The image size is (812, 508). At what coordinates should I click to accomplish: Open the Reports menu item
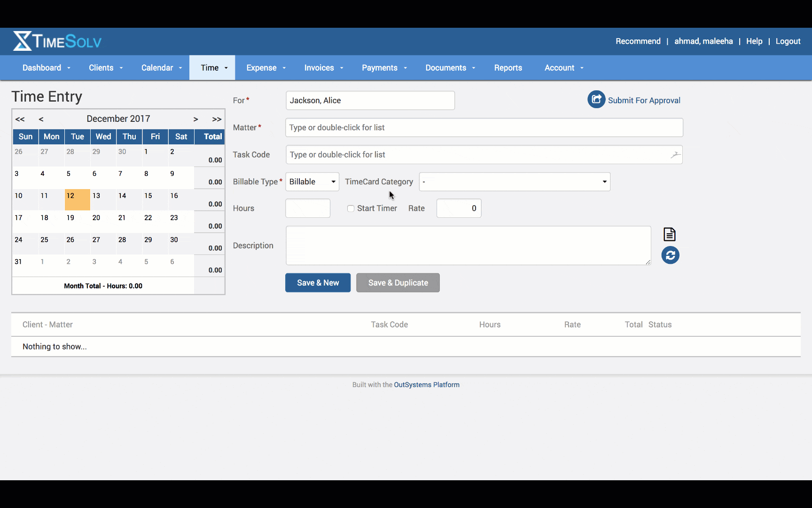coord(508,68)
